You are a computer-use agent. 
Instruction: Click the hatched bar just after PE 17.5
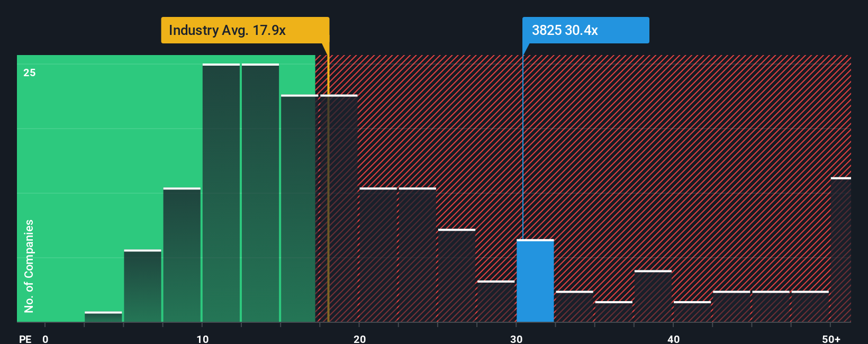pyautogui.click(x=339, y=209)
